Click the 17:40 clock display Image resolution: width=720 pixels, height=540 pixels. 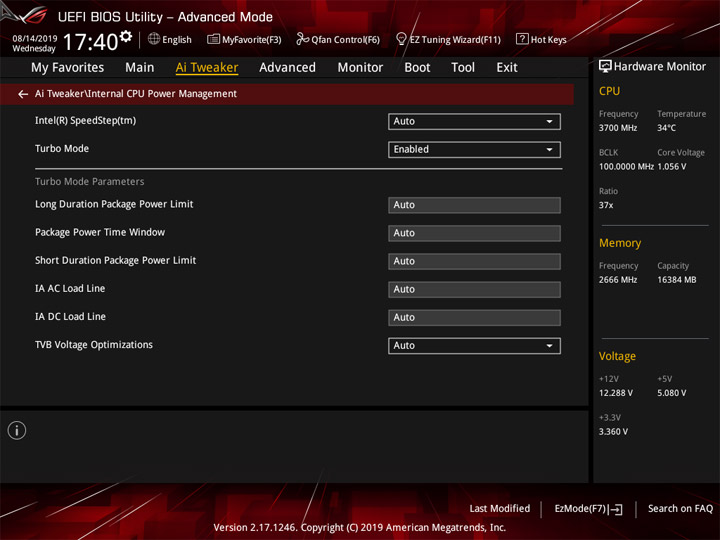90,42
